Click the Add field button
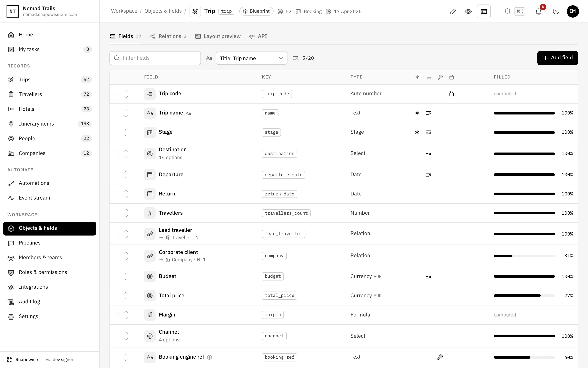588x368 pixels. (558, 58)
